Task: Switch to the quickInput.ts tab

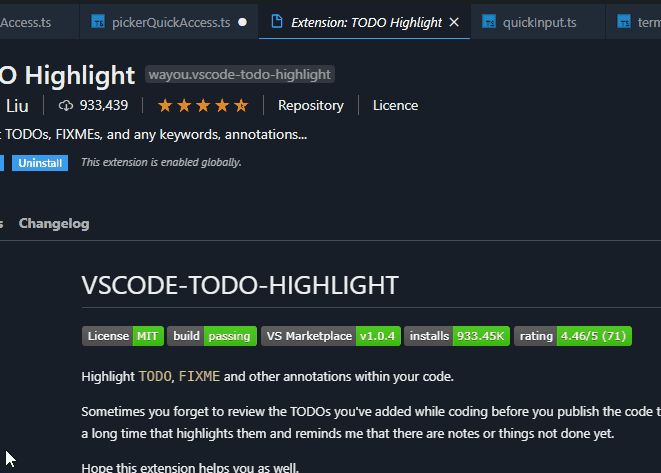Action: click(537, 22)
